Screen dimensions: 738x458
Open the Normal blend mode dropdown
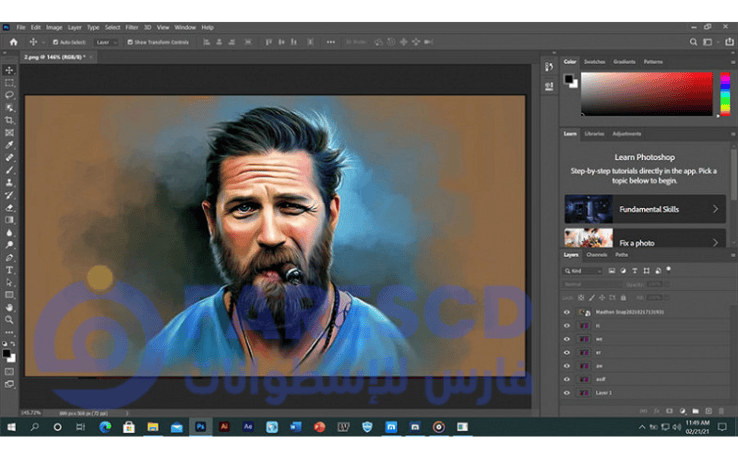click(592, 284)
